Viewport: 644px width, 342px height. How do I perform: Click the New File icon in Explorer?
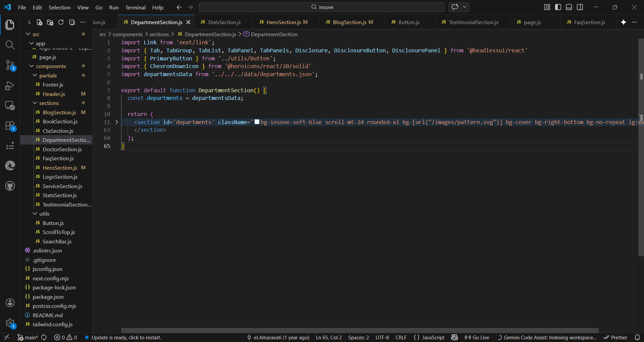point(39,23)
